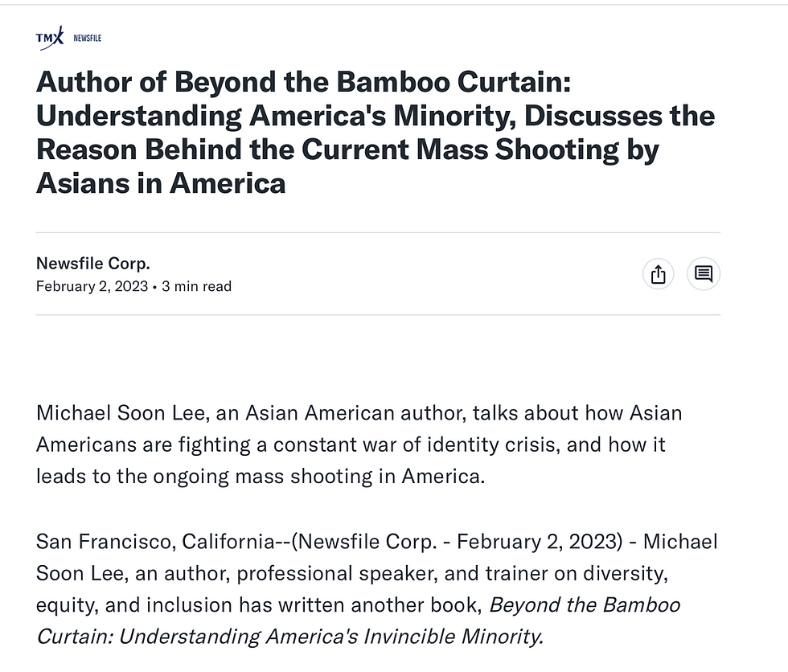The height and width of the screenshot is (672, 788).
Task: Click the NEWSFILE wordmark beside TMX
Action: click(88, 38)
